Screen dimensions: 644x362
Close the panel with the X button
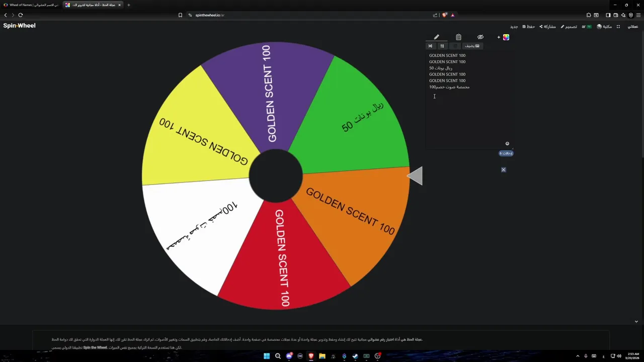coord(503,170)
